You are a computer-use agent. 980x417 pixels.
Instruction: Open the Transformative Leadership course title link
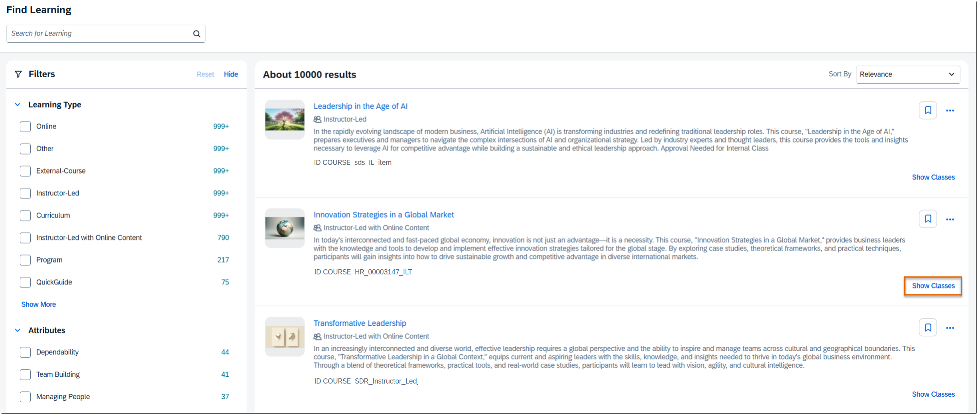point(360,323)
